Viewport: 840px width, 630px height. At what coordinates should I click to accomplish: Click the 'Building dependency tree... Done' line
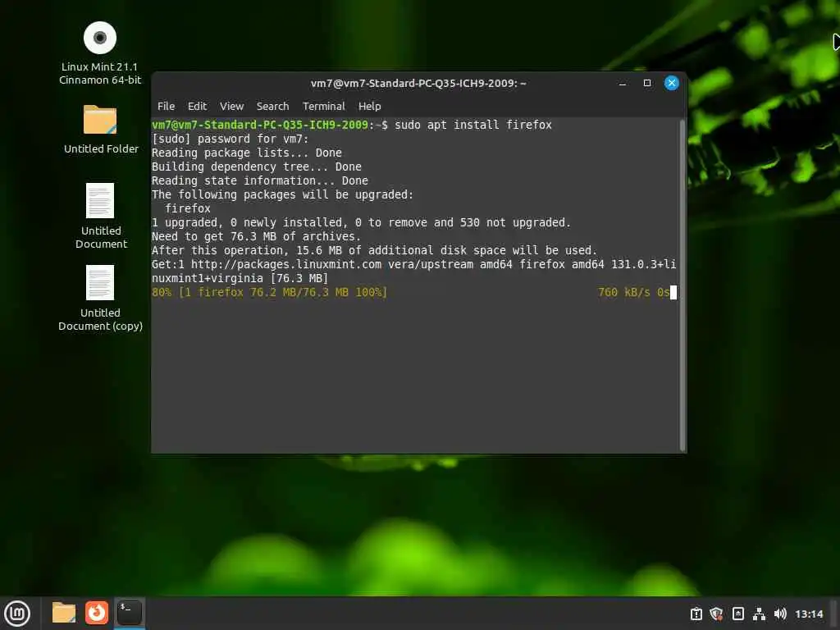click(x=257, y=167)
